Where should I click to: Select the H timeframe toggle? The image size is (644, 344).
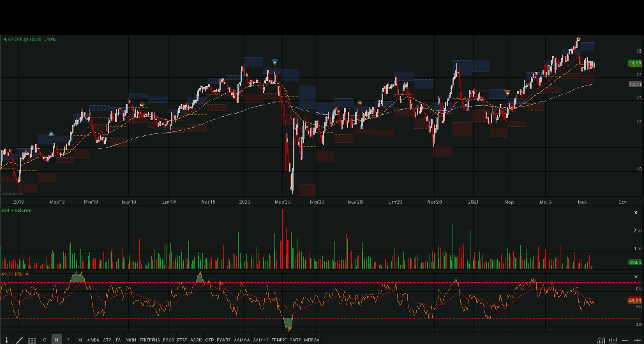(x=57, y=340)
